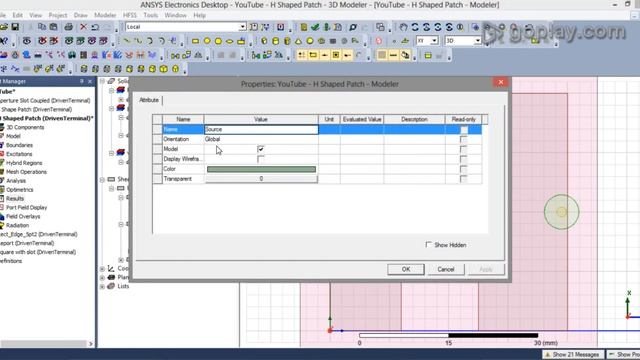The image size is (640, 360).
Task: Open the Draw menu
Action: (x=81, y=15)
